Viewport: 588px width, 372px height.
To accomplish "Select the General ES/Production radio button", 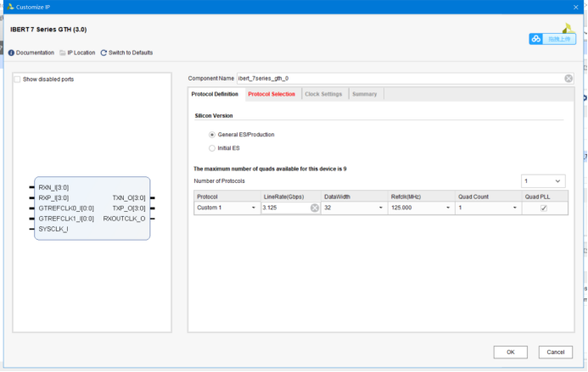I will pos(212,135).
